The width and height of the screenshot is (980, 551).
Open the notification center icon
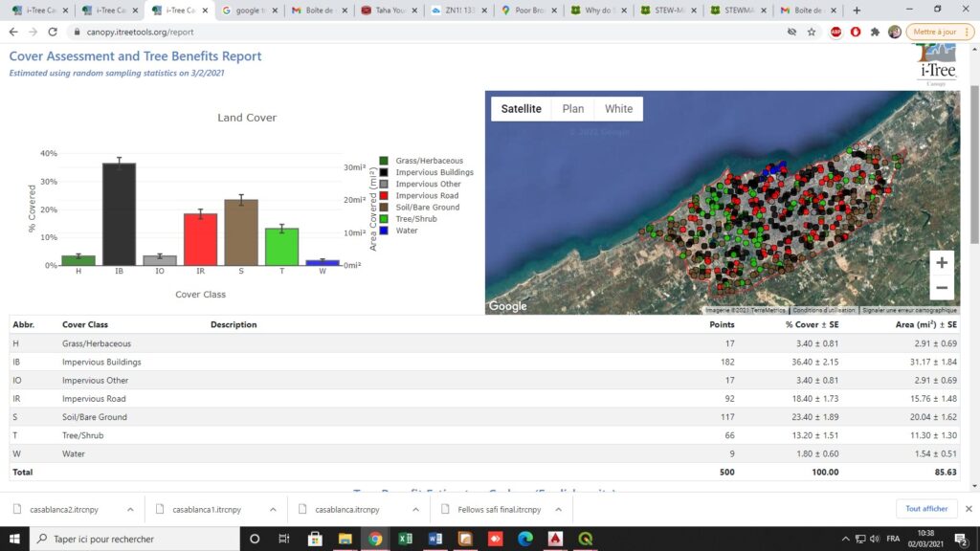click(961, 539)
